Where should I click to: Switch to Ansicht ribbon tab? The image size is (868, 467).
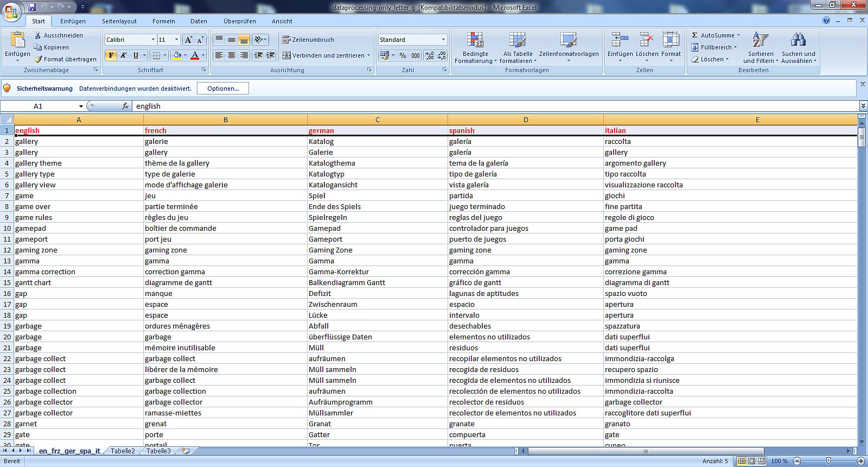(x=282, y=21)
